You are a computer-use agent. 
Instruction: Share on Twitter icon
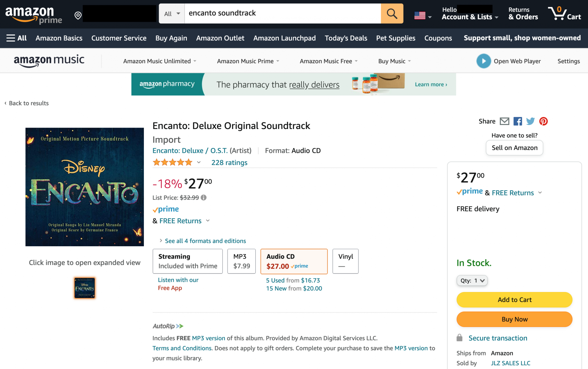click(530, 121)
